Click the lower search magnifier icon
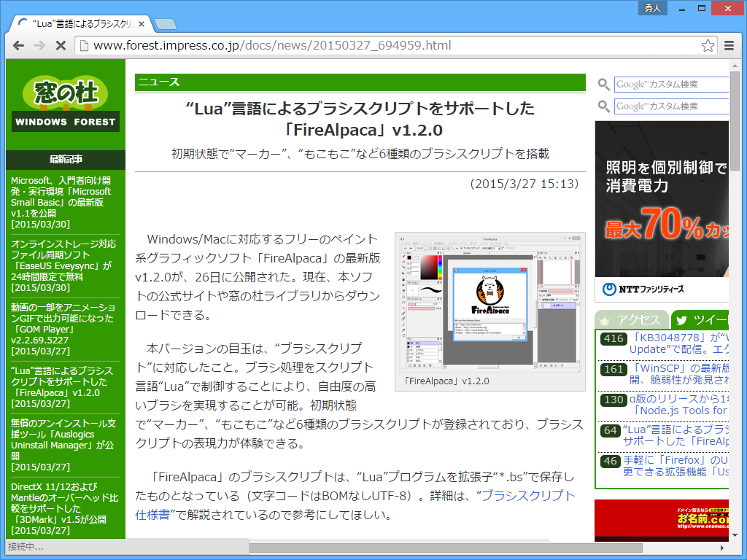The image size is (747, 560). [x=603, y=106]
